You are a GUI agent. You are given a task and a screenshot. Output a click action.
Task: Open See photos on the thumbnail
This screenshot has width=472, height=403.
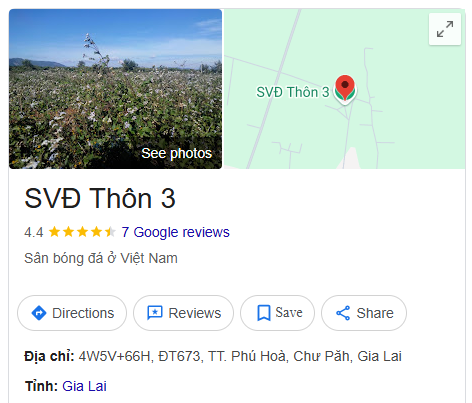coord(176,153)
